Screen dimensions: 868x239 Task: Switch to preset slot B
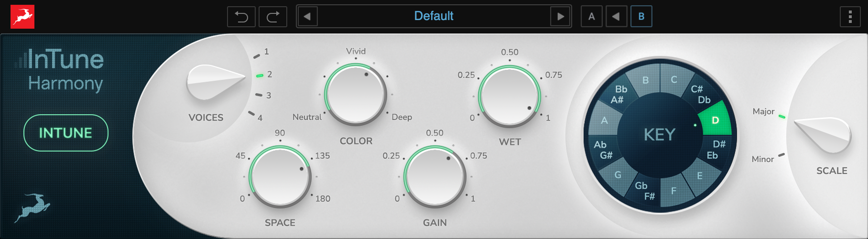641,17
